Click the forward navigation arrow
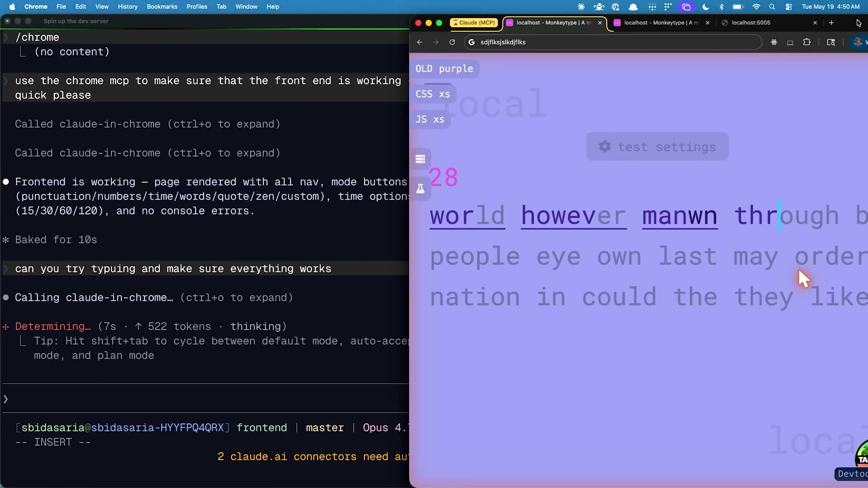 (436, 42)
